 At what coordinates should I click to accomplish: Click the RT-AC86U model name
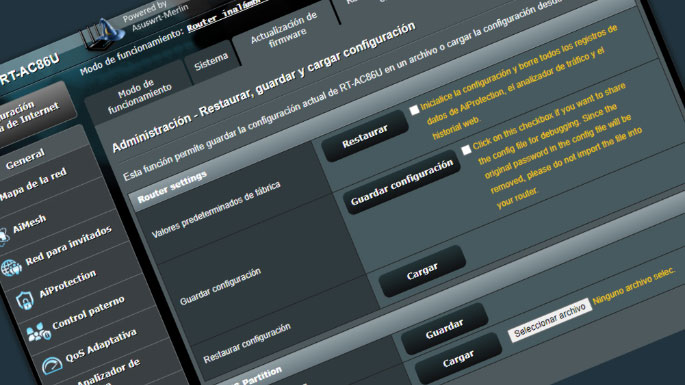point(30,70)
